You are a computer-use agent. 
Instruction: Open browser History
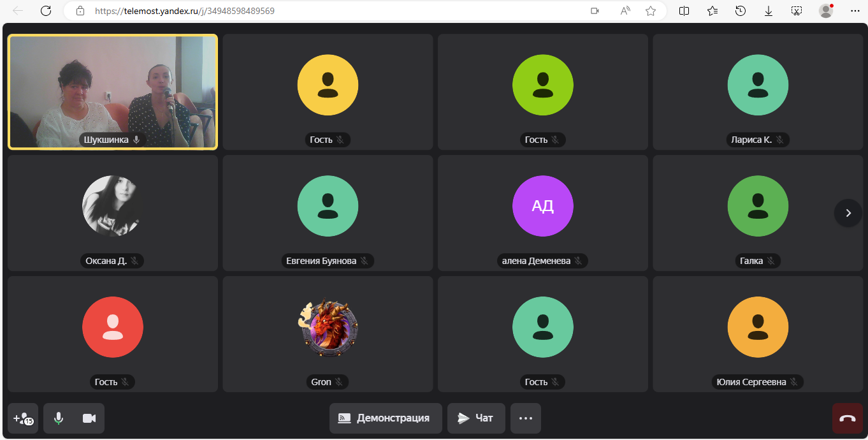[741, 11]
